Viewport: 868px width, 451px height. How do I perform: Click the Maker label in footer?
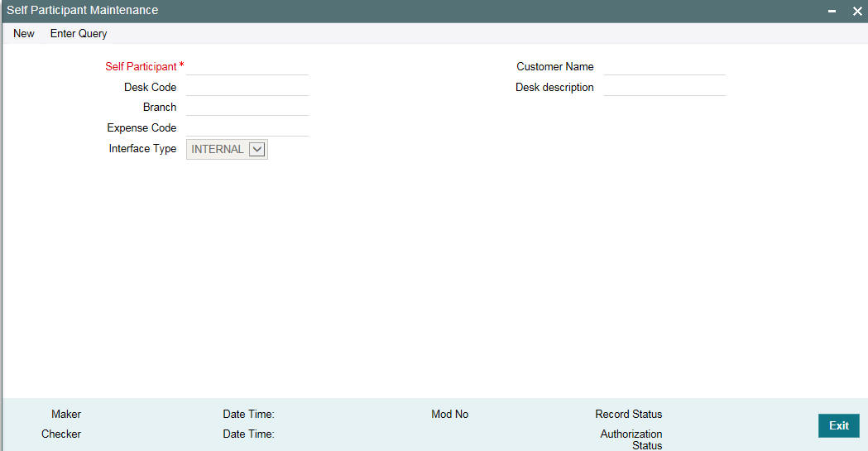[x=66, y=414]
